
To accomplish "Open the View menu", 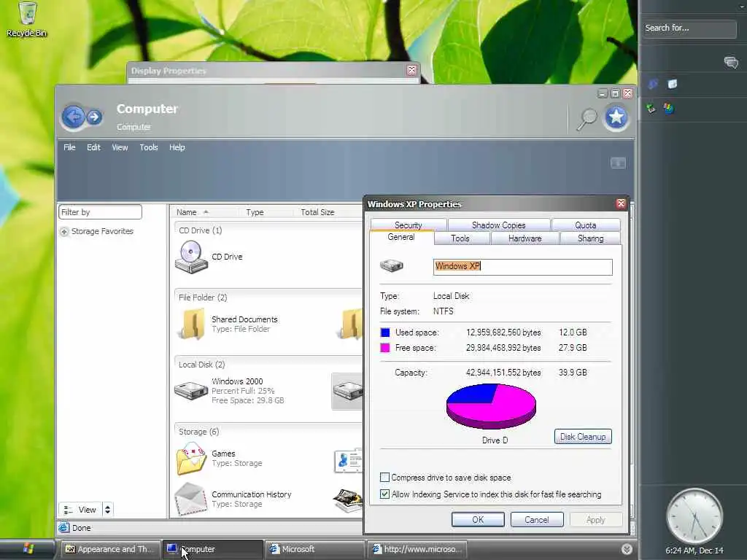I will pyautogui.click(x=120, y=147).
